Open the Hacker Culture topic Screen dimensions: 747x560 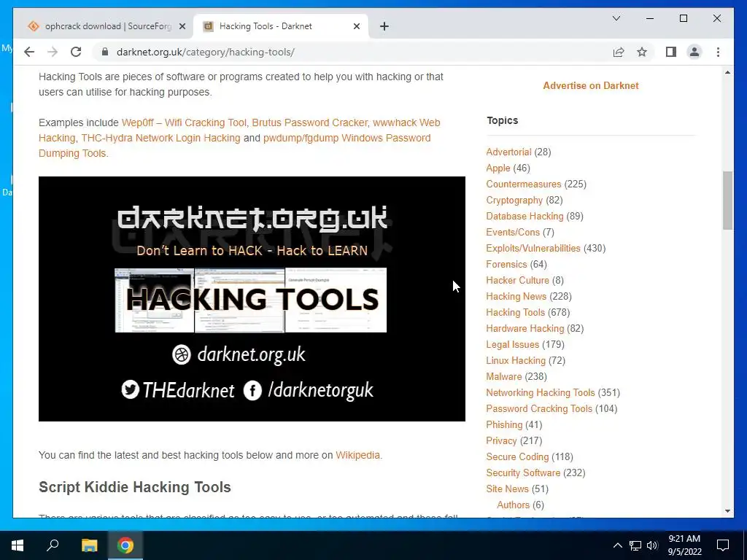point(517,280)
